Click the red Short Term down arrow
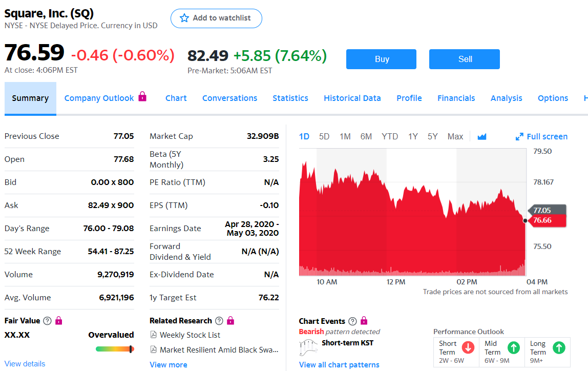588x371 pixels. (x=468, y=348)
